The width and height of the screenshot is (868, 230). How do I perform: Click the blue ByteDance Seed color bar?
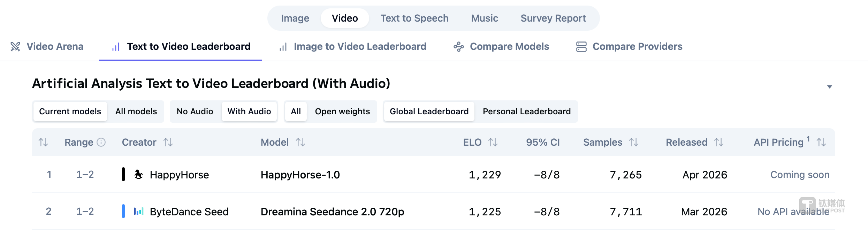tap(123, 211)
